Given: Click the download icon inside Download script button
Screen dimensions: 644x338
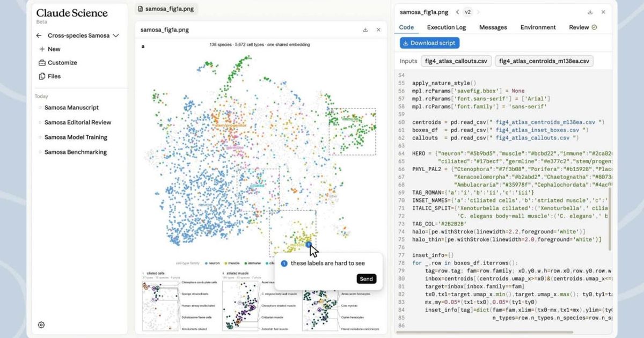Looking at the screenshot, I should 406,43.
